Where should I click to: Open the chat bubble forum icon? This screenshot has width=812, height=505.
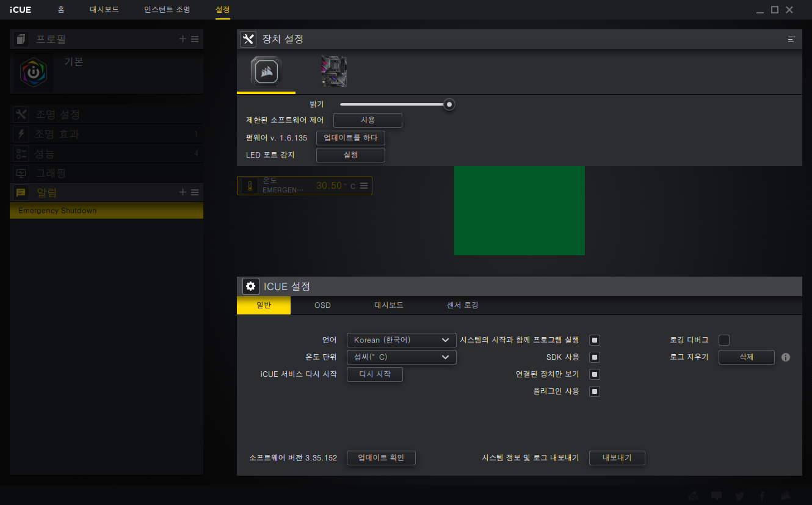pyautogui.click(x=717, y=496)
